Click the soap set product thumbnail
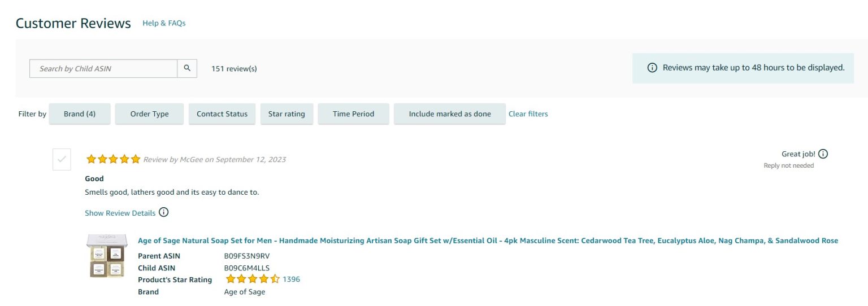 click(108, 257)
